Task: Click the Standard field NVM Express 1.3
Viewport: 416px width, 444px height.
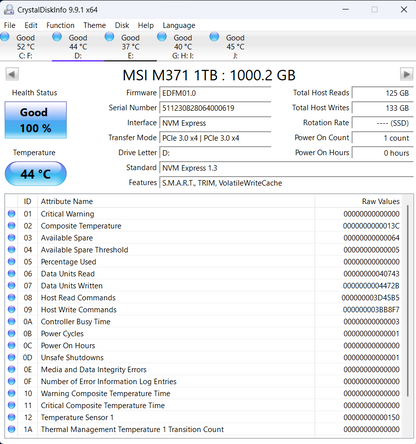Action: [286, 168]
